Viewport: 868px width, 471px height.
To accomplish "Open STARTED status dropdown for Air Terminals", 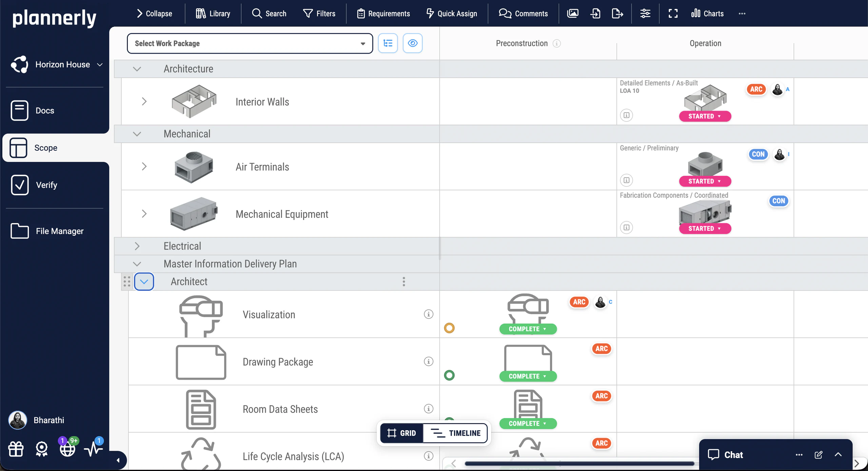I will point(705,181).
